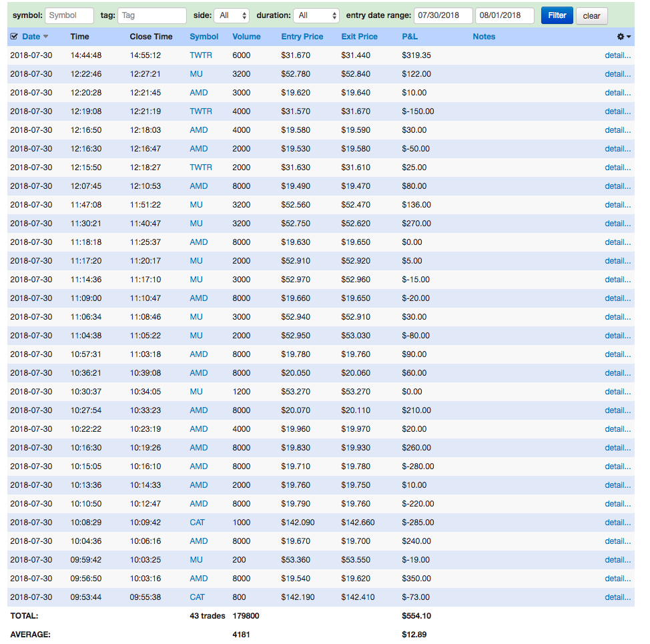This screenshot has height=644, width=650.
Task: Expand the side dropdown
Action: point(232,16)
